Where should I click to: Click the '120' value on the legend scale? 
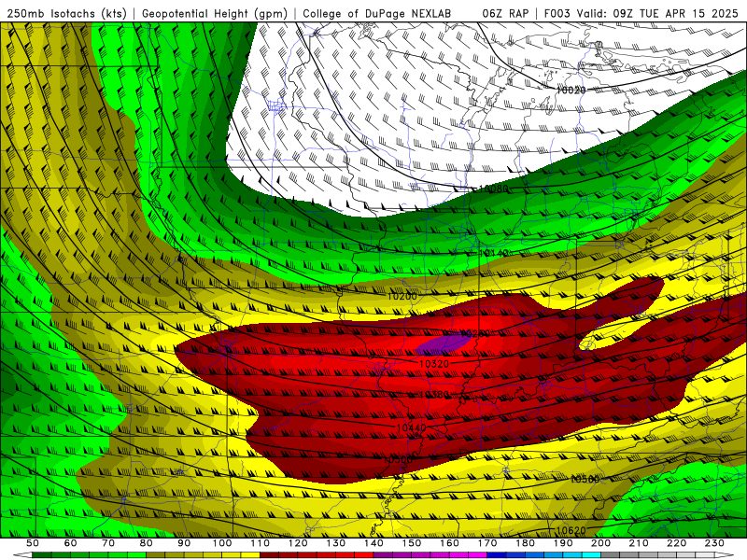click(x=298, y=543)
